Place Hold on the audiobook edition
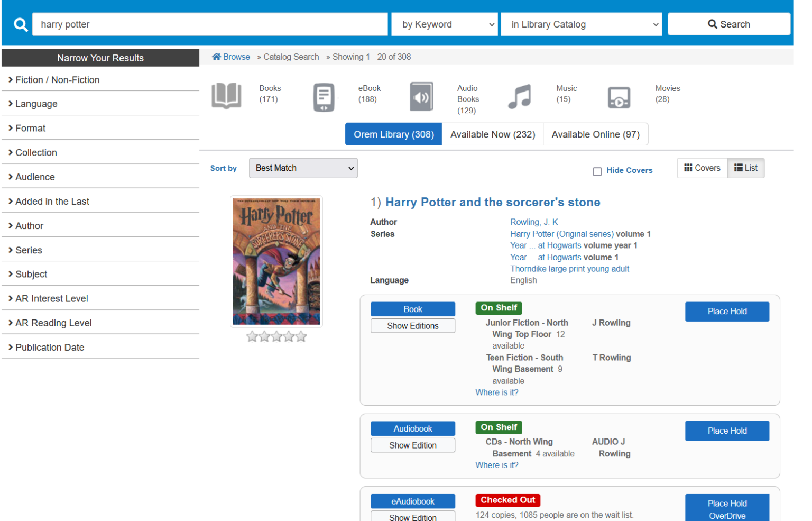Screen dimensions: 812x521 pos(727,431)
